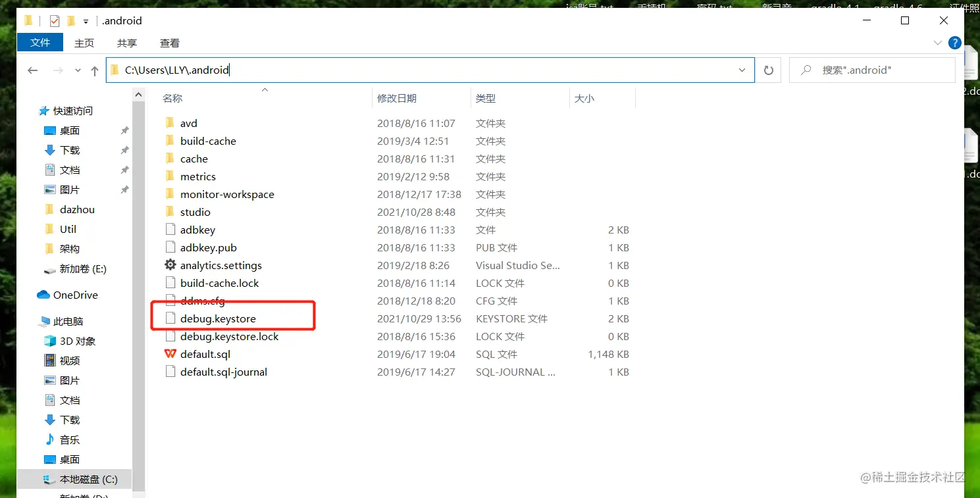Click the back navigation arrow
This screenshot has height=498, width=980.
click(32, 70)
